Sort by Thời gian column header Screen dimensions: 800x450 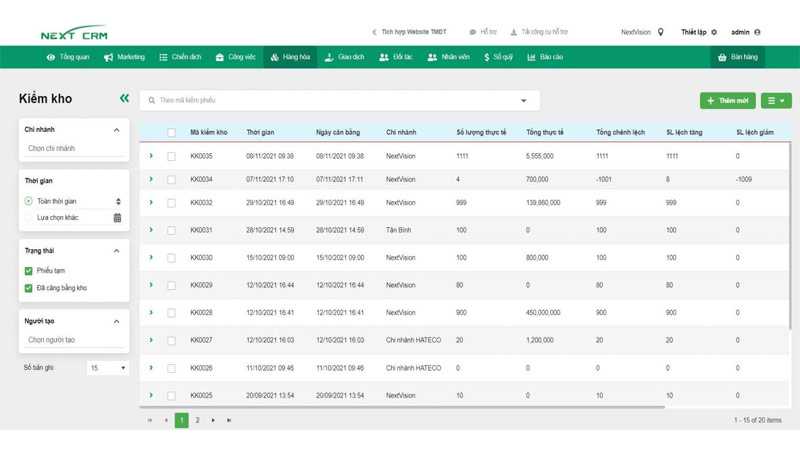pyautogui.click(x=260, y=132)
